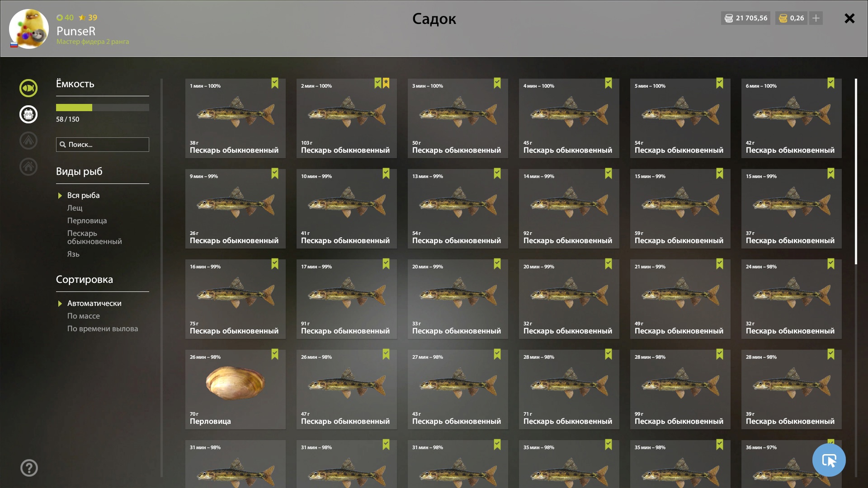
Task: Toggle the star marker on the 103 г gudgeon
Action: (x=386, y=83)
